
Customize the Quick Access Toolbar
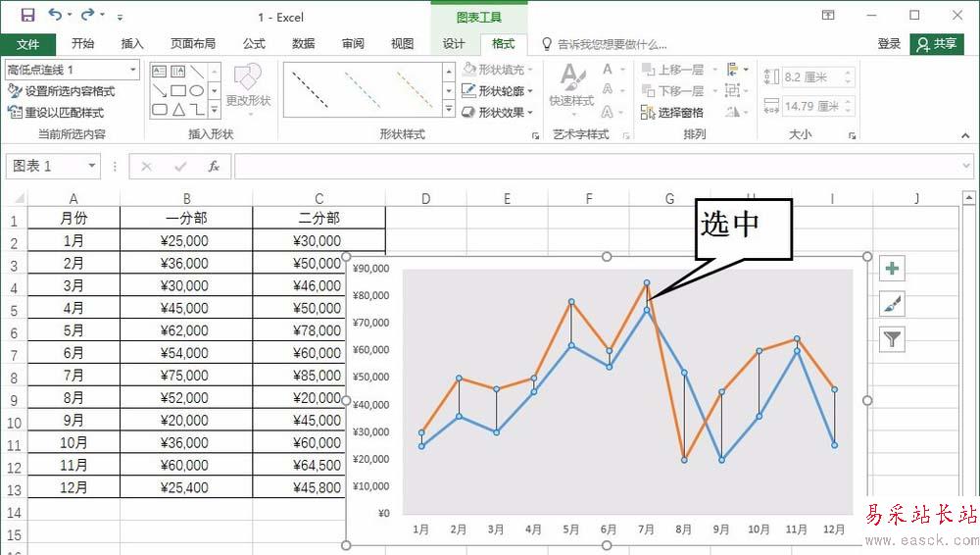pos(120,17)
